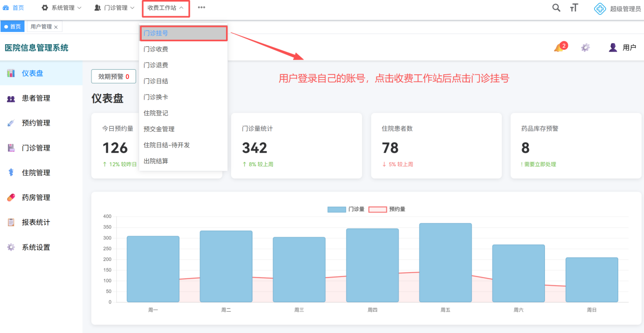Click the 效期预警 button

coord(113,76)
